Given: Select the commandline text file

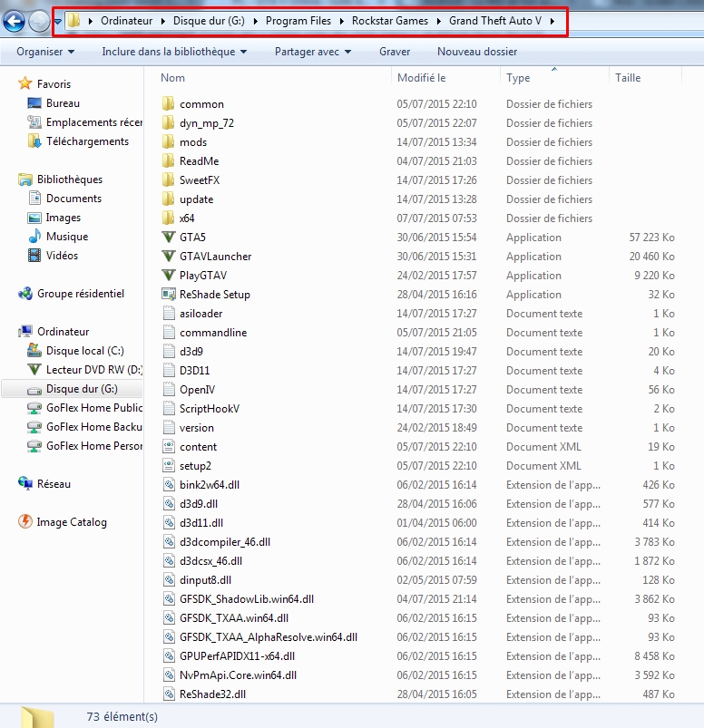Looking at the screenshot, I should coord(213,333).
